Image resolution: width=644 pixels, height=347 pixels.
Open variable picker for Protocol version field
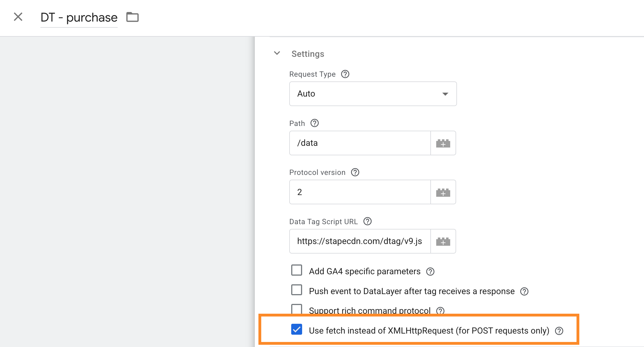[x=443, y=193]
